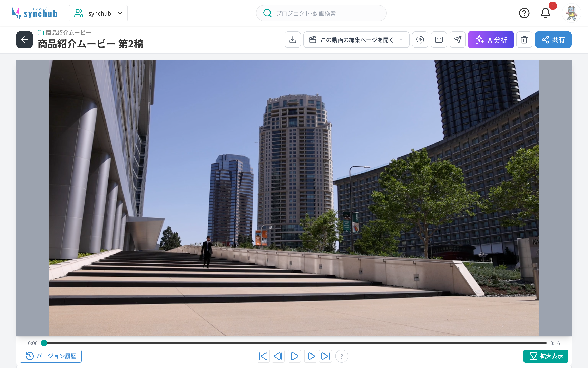Viewport: 588px width, 368px height.
Task: Click the 拡大表示 button
Action: pyautogui.click(x=546, y=356)
